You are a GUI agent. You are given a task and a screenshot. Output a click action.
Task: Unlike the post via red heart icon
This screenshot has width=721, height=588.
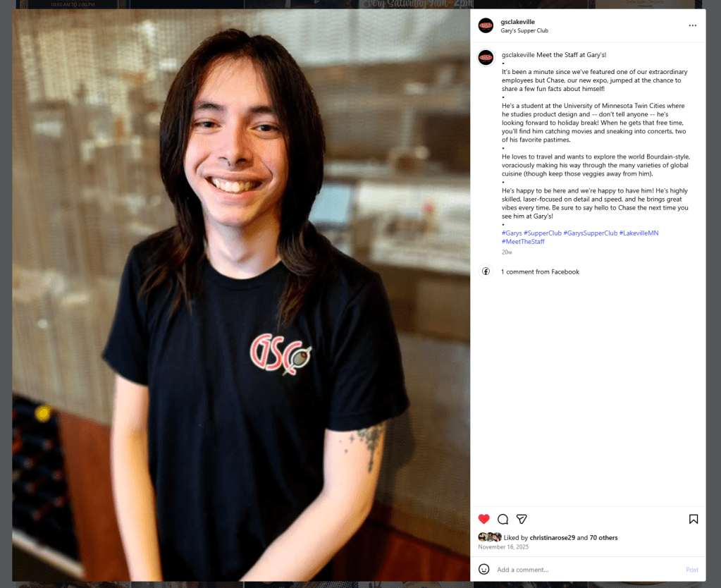tap(483, 519)
